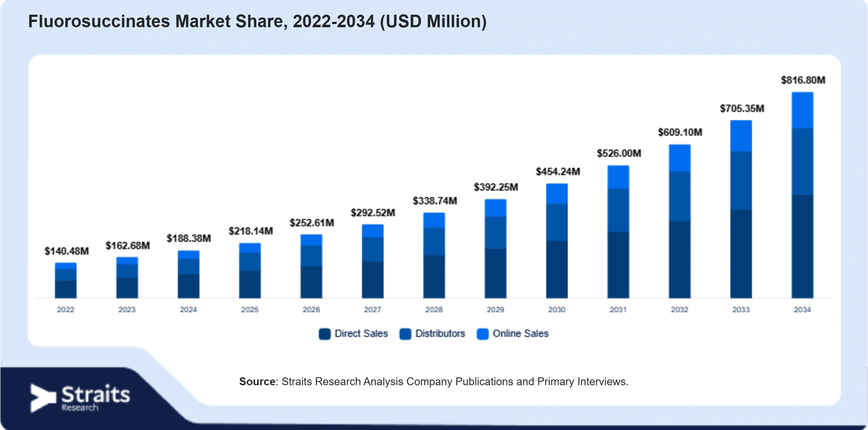Click the 2033 axis label
The image size is (868, 430).
741,310
